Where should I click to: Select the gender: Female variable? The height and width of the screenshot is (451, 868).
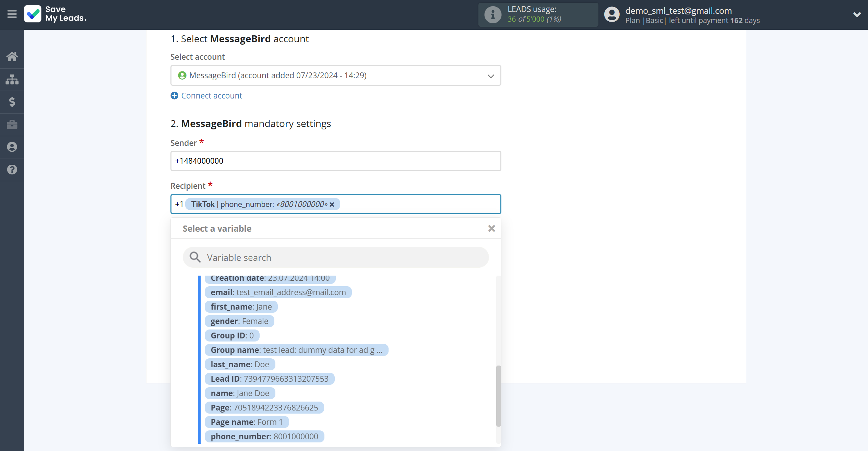[x=239, y=321]
